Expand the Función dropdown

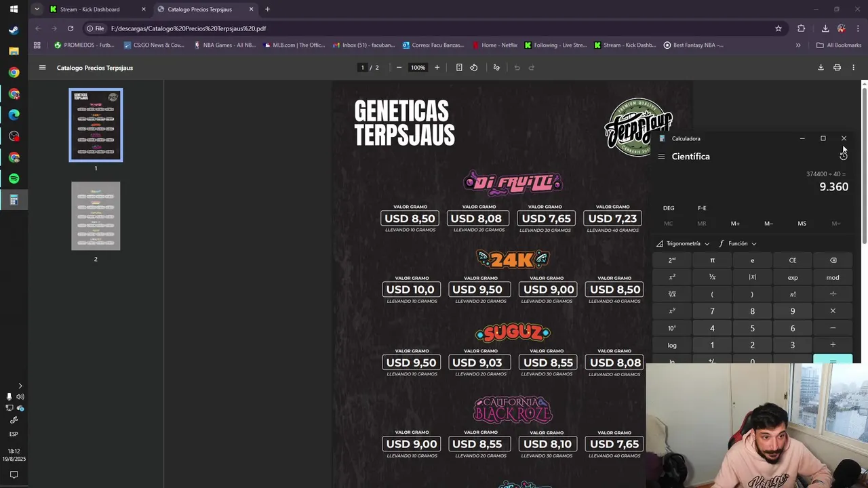(738, 243)
